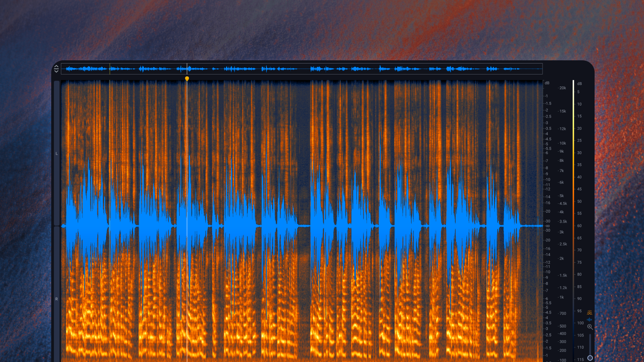Click the up chevron beside the waveform overview
The height and width of the screenshot is (362, 644).
click(56, 67)
